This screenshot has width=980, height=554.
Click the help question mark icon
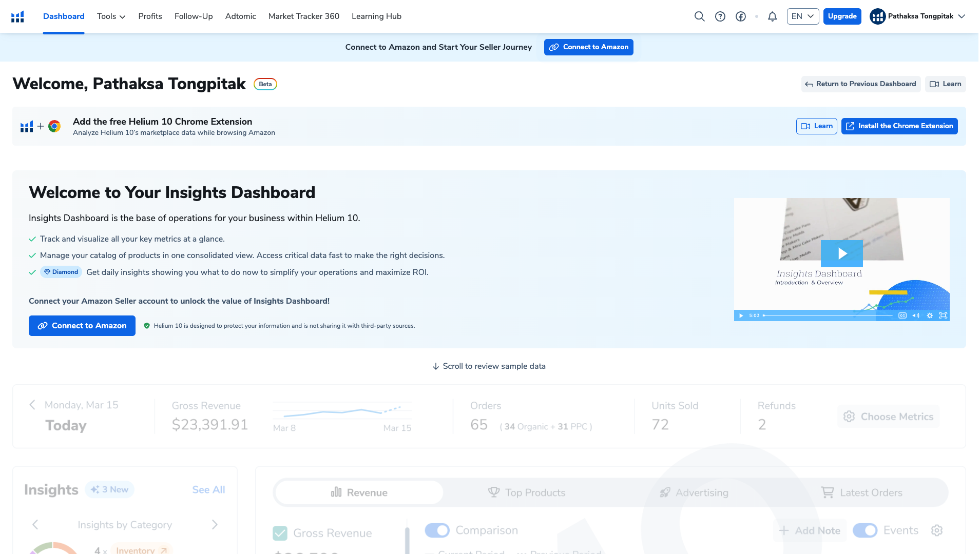pos(720,16)
